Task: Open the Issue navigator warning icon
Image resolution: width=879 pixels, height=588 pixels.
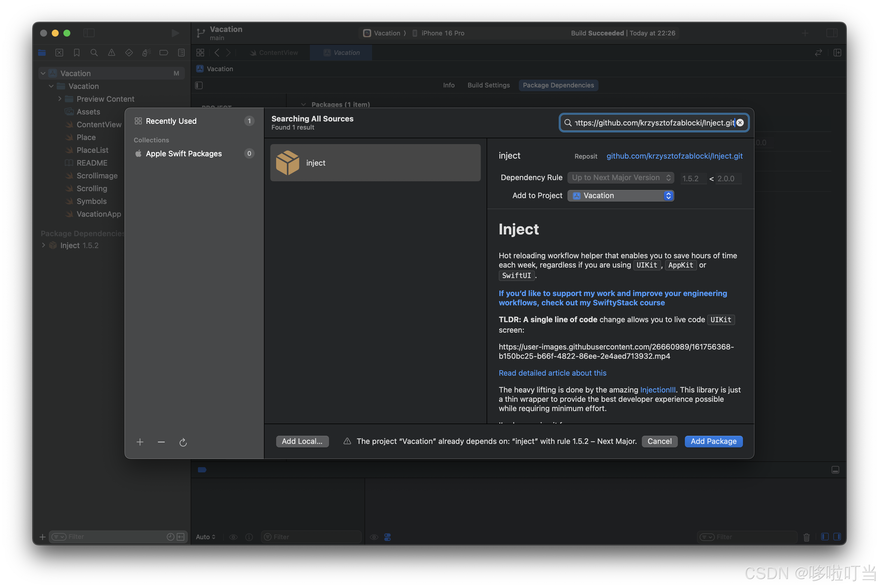Action: (111, 53)
